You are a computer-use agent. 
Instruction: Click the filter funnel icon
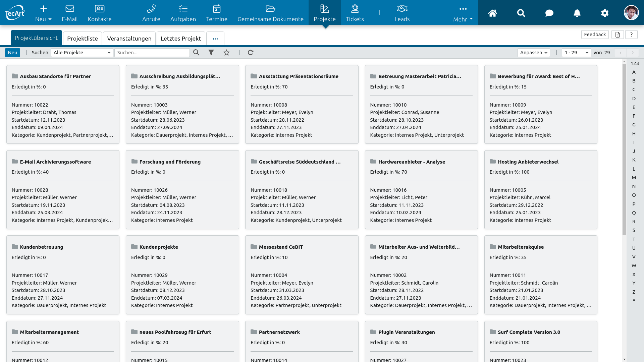pos(211,53)
